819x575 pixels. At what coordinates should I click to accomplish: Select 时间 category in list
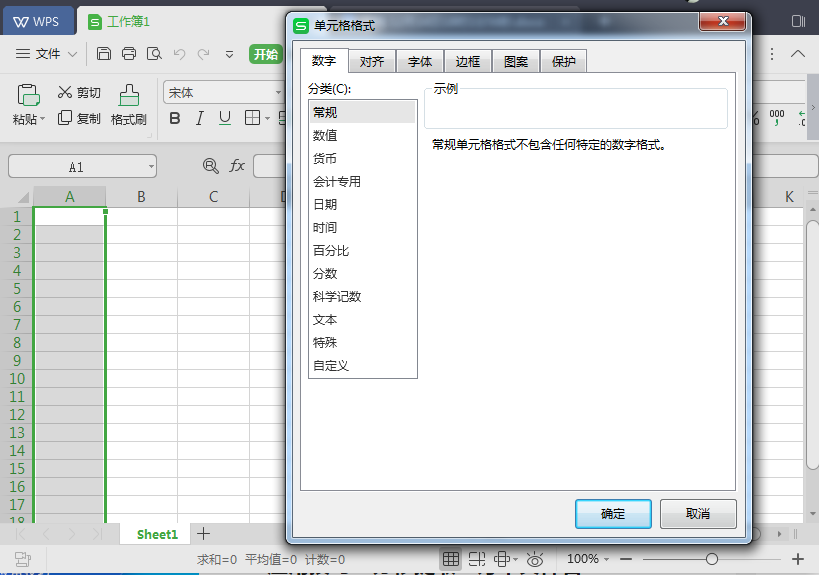[362, 227]
